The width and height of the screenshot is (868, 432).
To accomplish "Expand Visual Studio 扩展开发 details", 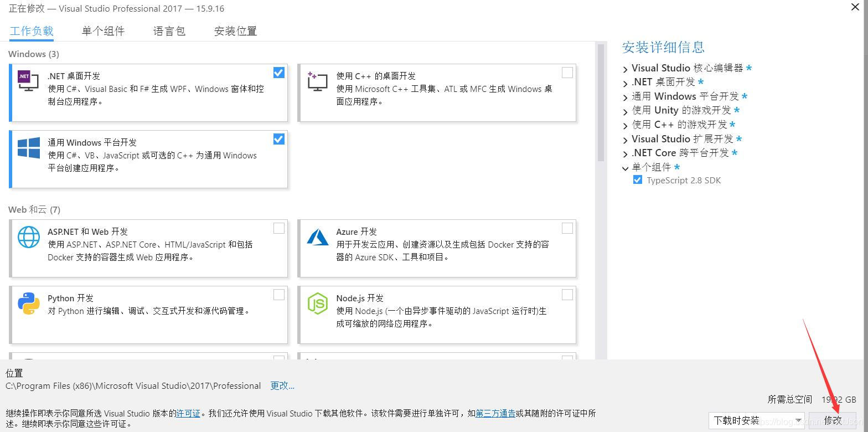I will (x=626, y=140).
